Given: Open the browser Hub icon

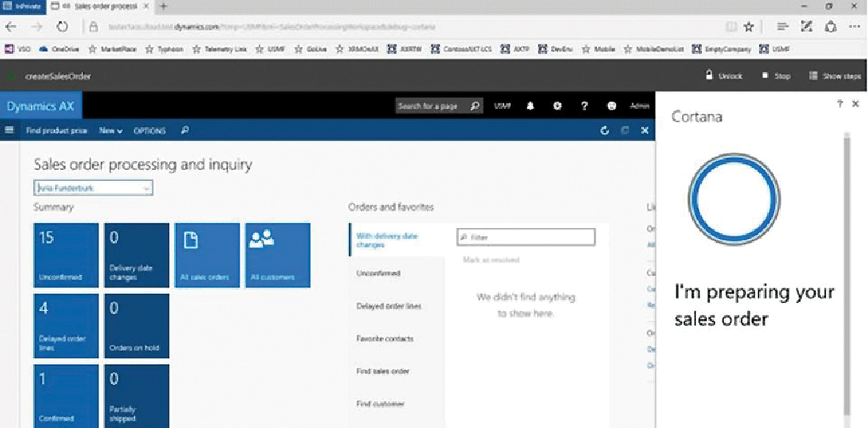Looking at the screenshot, I should (782, 26).
